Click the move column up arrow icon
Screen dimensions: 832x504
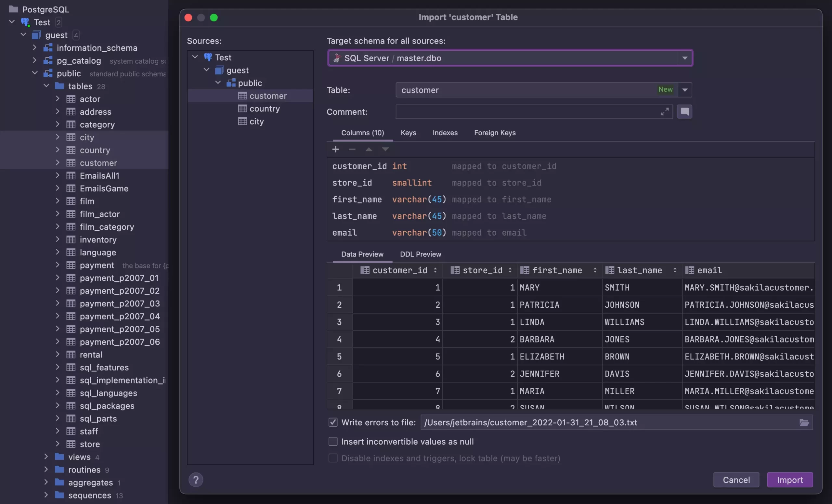coord(369,149)
